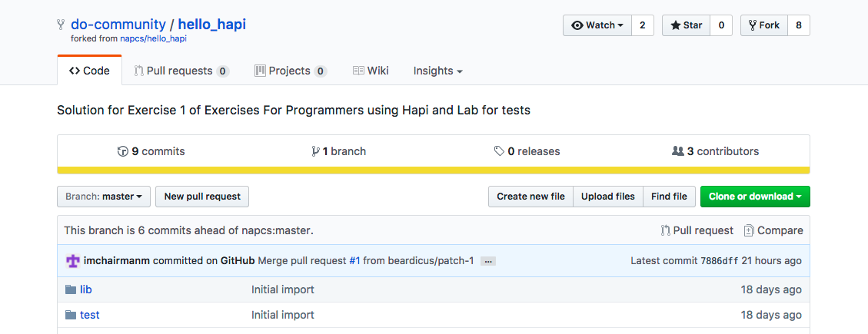Click the test folder icon
This screenshot has width=868, height=334.
click(70, 315)
